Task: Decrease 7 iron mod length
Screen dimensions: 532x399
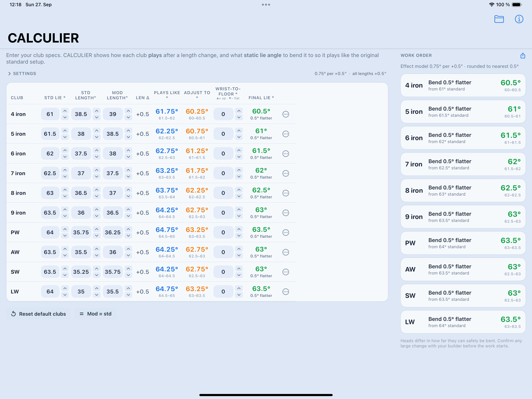Action: coord(128,176)
